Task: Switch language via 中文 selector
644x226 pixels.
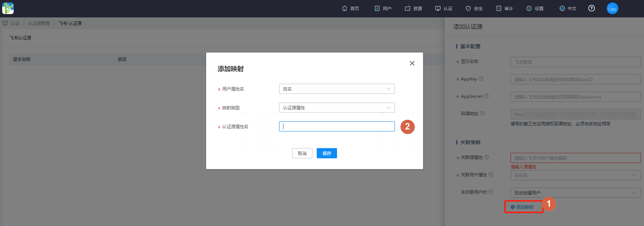Action: [x=568, y=9]
